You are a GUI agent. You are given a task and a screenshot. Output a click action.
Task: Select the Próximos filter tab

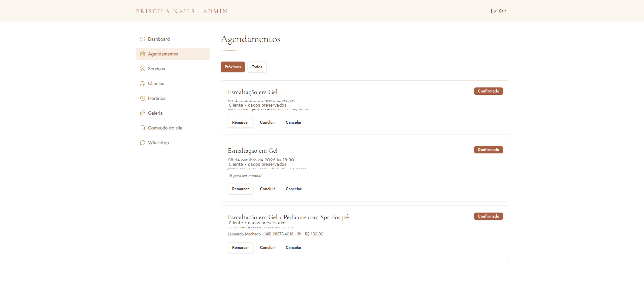point(233,67)
